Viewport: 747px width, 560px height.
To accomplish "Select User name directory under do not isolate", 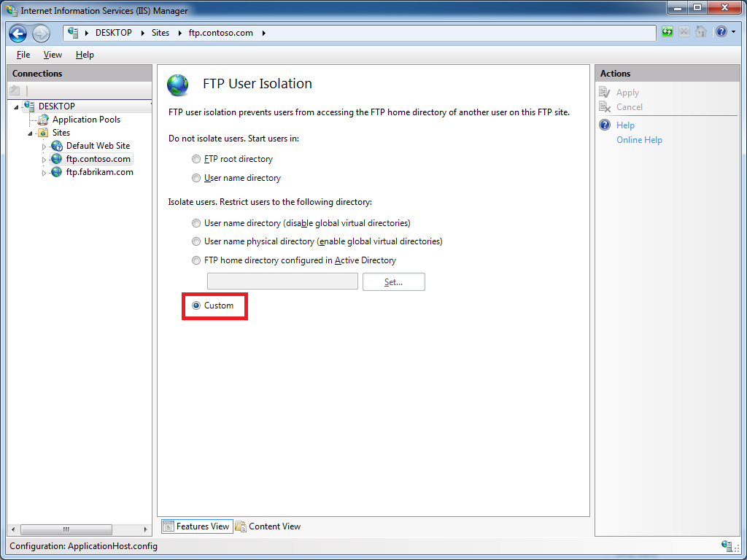I will 196,178.
